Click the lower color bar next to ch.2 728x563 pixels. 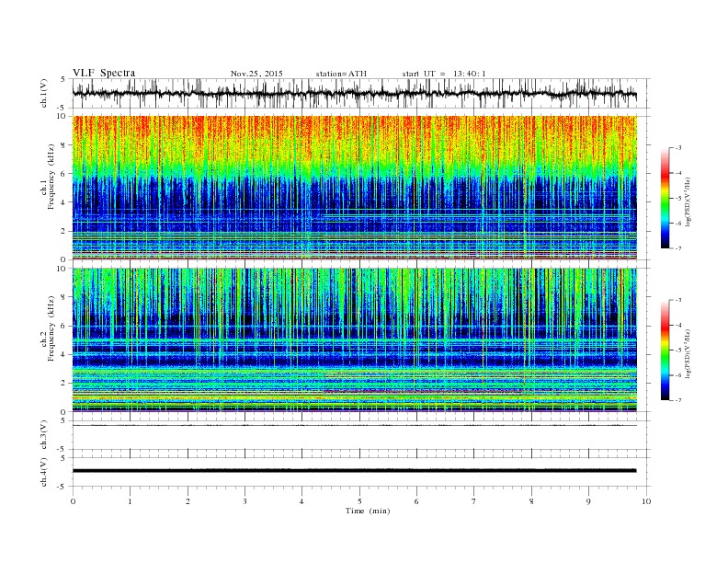click(x=665, y=350)
